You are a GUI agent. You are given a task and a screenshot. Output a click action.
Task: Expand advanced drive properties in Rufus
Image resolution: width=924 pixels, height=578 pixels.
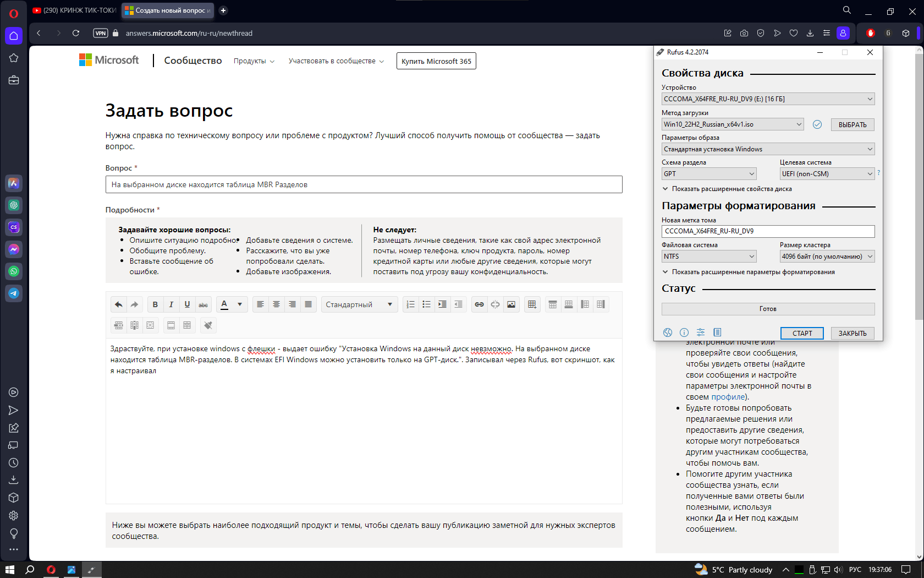(727, 189)
